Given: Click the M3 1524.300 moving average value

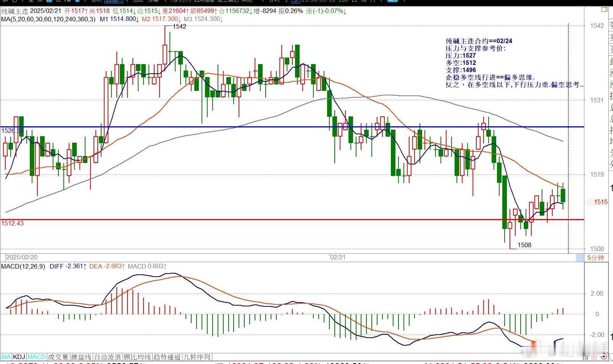Looking at the screenshot, I should 203,19.
